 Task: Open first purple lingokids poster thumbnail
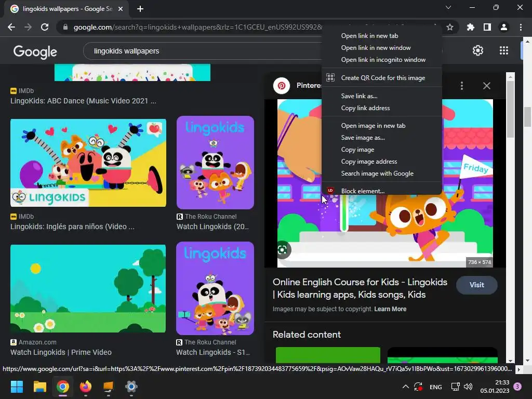(x=215, y=163)
